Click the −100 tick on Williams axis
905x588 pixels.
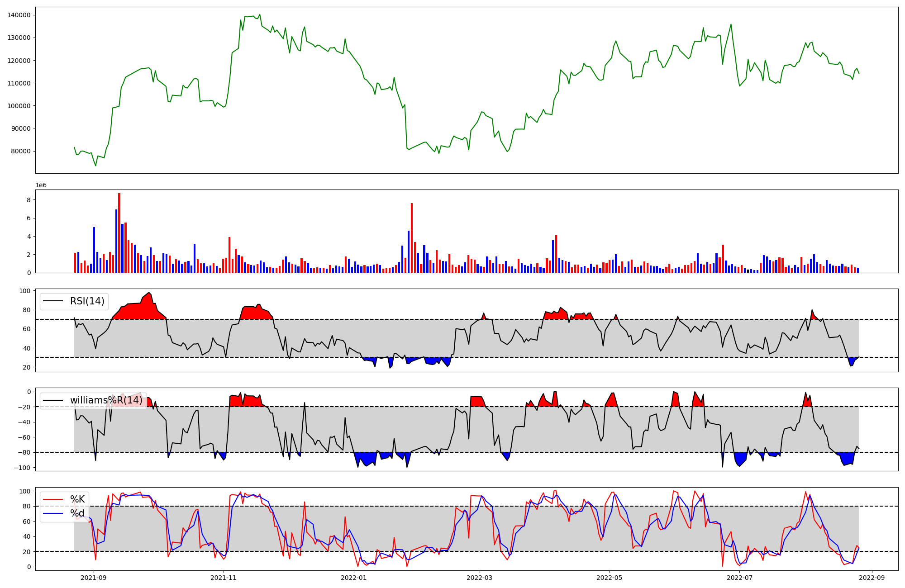23,468
